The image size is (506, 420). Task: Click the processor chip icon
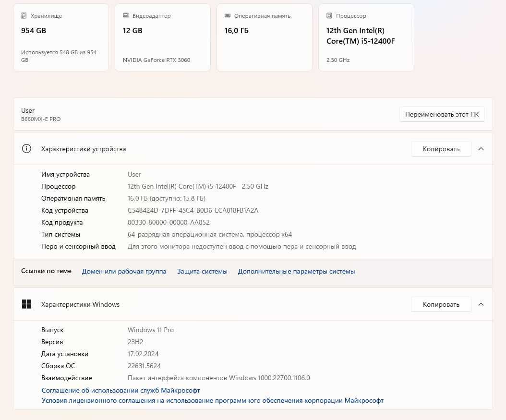coord(329,15)
